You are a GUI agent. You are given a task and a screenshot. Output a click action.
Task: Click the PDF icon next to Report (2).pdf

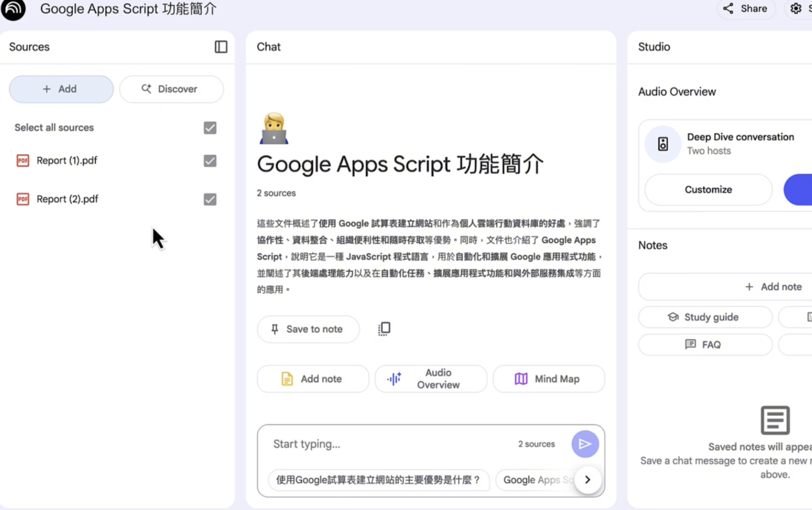click(x=23, y=199)
